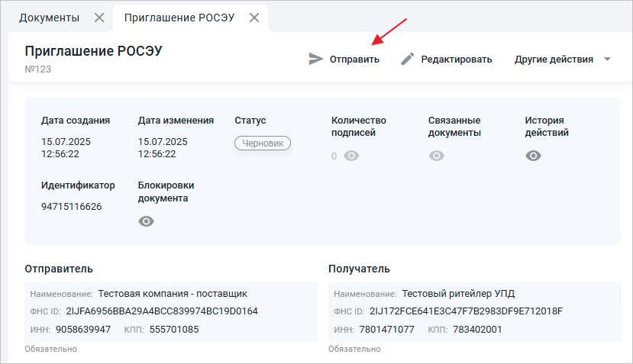633x364 pixels.
Task: Close the Документы tab
Action: tap(99, 18)
